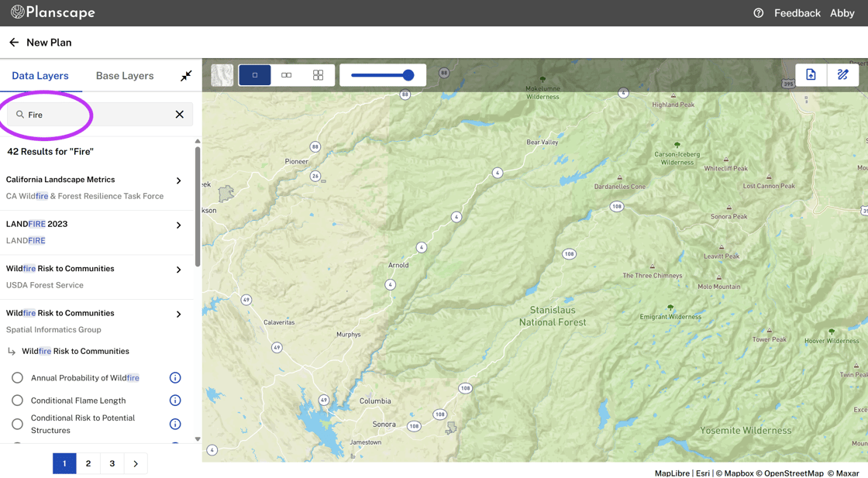
Task: Select Annual Probability of Wildfire layer
Action: tap(17, 378)
